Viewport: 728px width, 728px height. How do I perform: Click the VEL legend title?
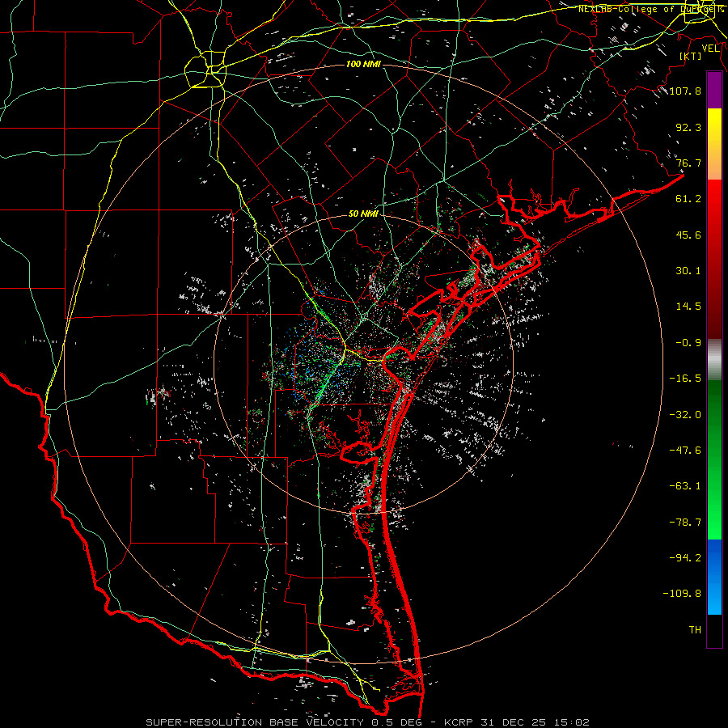[710, 49]
